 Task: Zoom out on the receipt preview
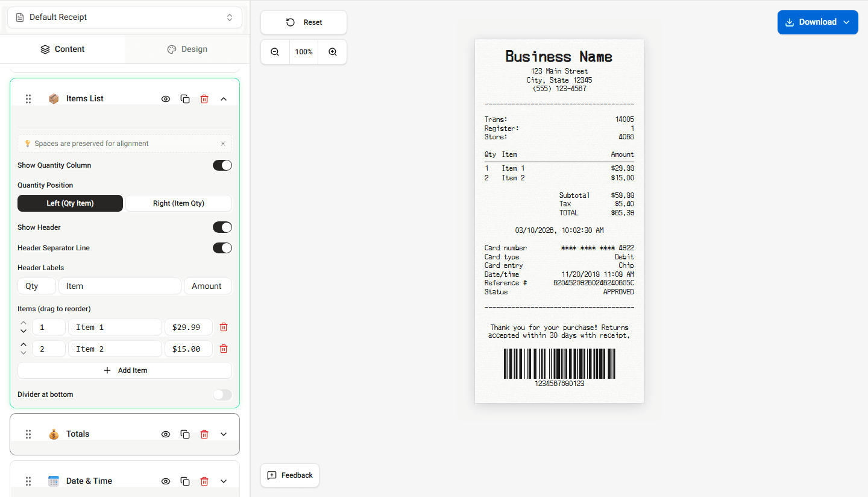pyautogui.click(x=275, y=52)
